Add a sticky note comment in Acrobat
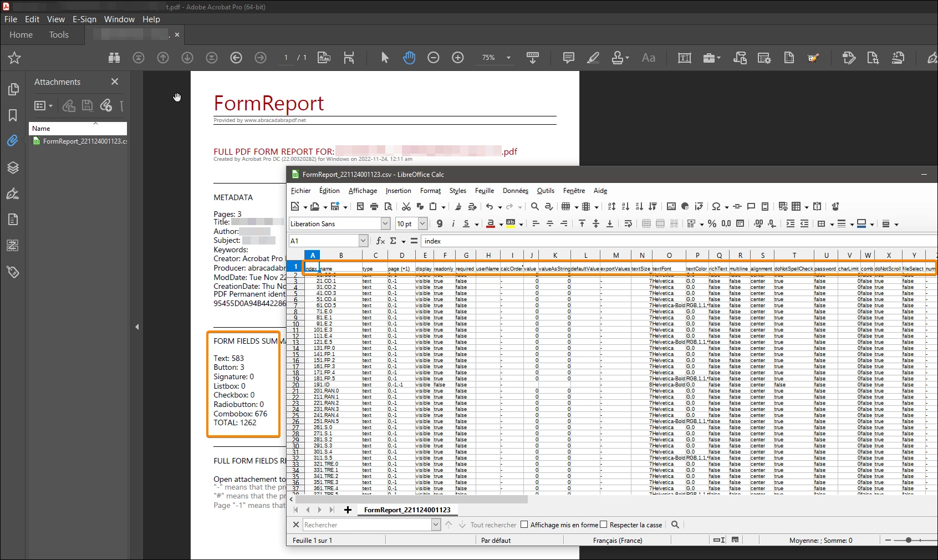This screenshot has width=938, height=560. (568, 58)
